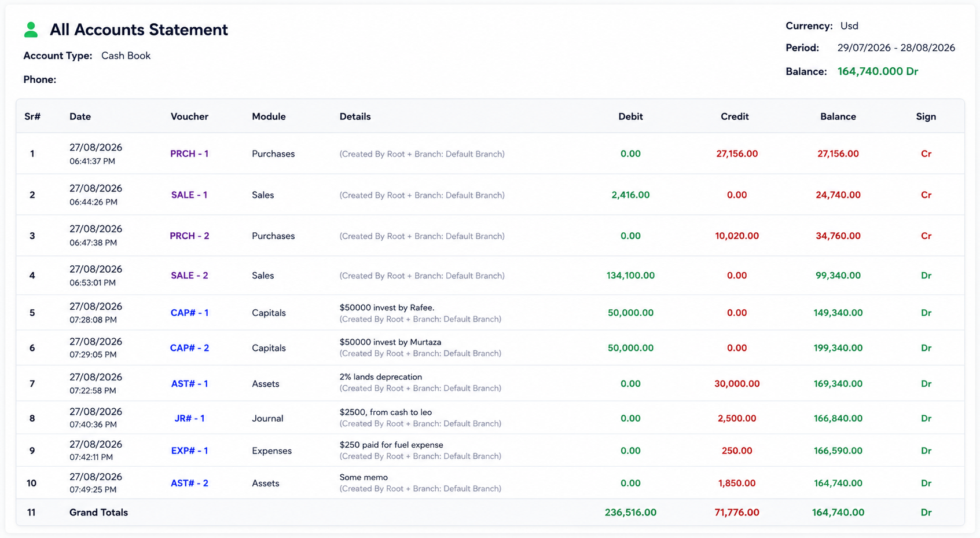Viewport: 980px width, 538px height.
Task: Open voucher AST# - 1 link
Action: (189, 383)
